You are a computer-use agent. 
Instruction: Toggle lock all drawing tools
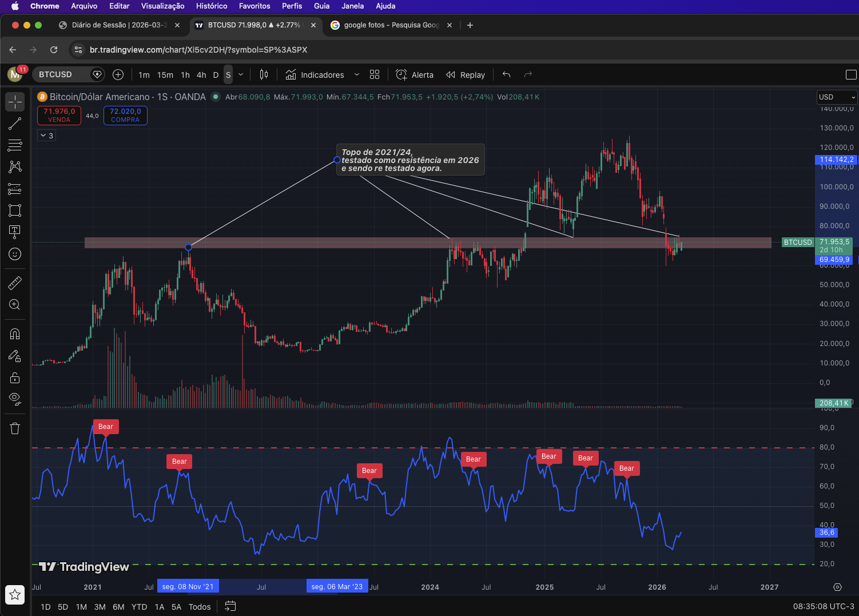click(x=15, y=377)
